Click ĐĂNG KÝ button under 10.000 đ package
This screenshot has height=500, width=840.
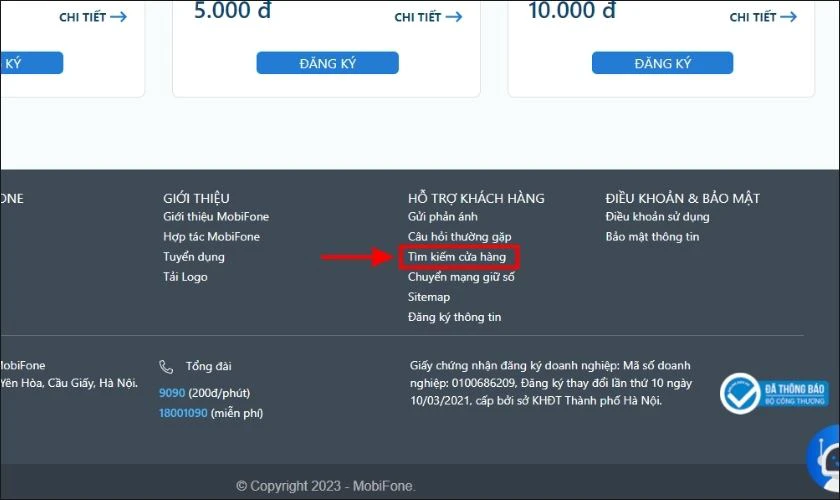click(662, 63)
